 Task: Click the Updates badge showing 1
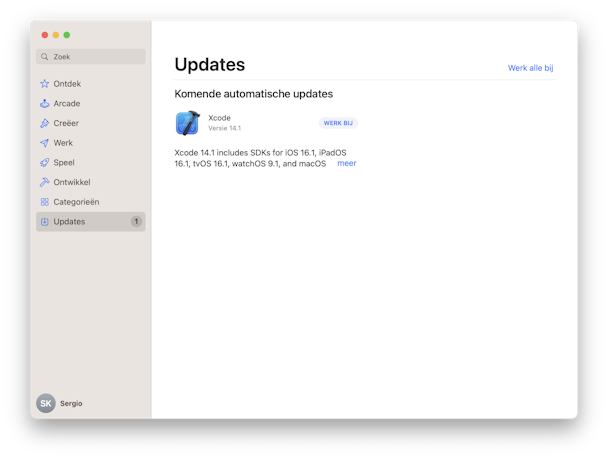click(136, 221)
